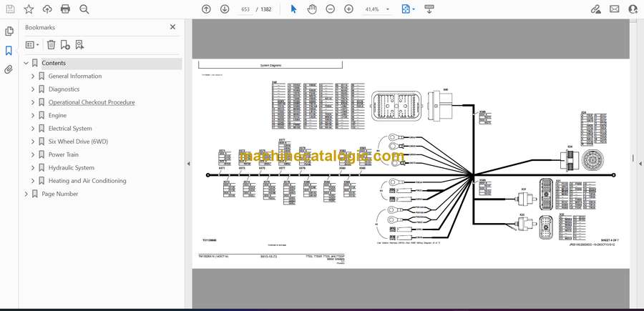Expand the General Information bookmark
644x311 pixels.
click(33, 76)
